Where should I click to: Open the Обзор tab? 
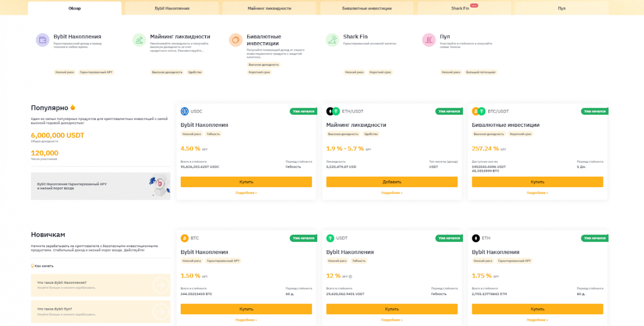coord(74,8)
